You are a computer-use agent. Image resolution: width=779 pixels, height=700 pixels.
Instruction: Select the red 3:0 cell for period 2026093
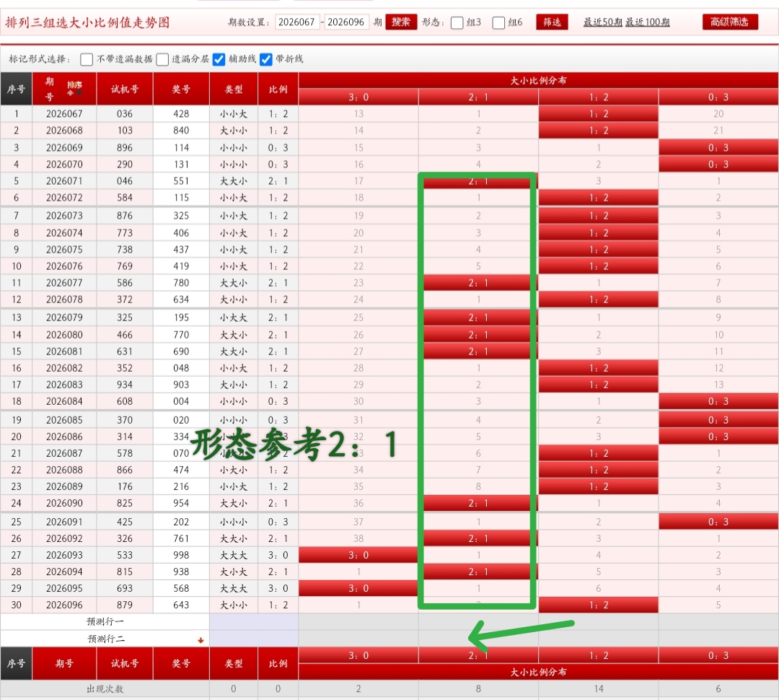(358, 554)
